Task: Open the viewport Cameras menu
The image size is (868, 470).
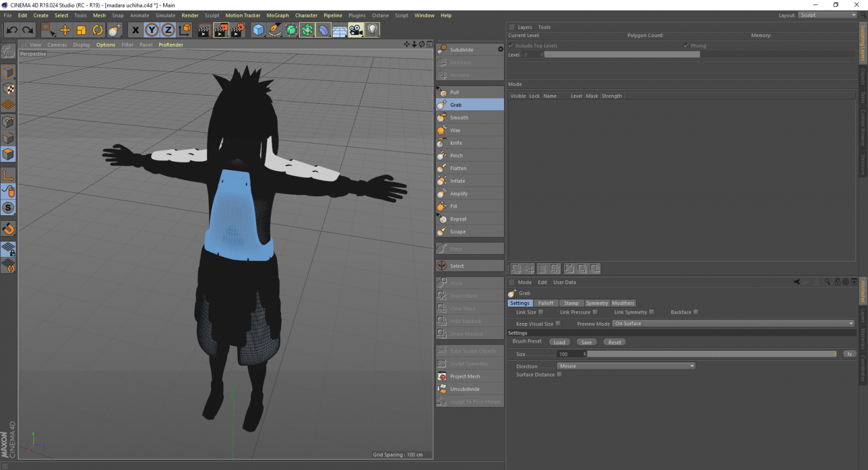Action: pos(57,45)
